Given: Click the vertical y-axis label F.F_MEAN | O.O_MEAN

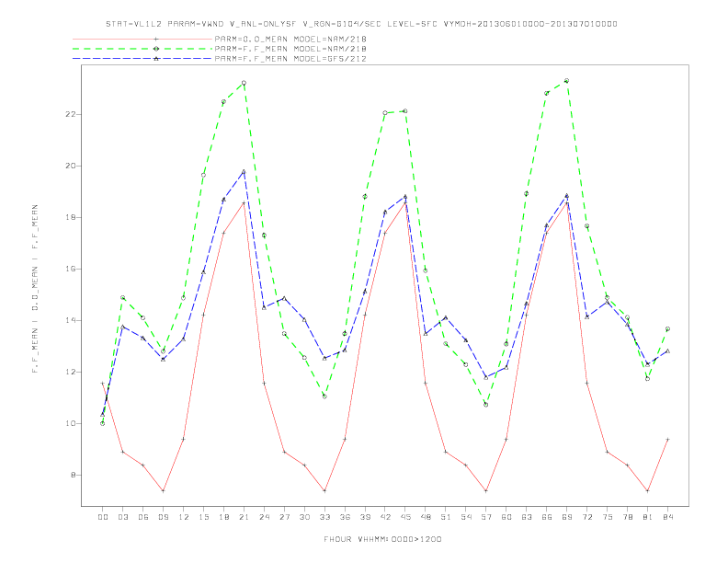Looking at the screenshot, I should click(x=35, y=289).
